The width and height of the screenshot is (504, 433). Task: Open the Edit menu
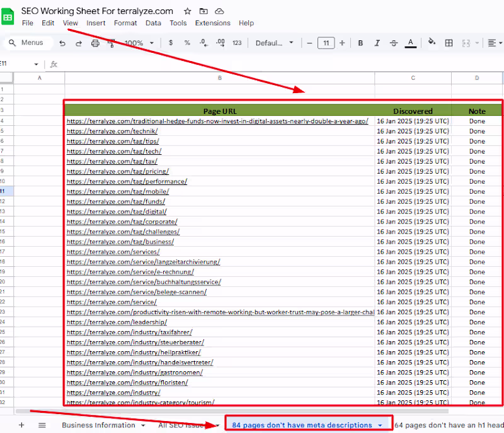48,23
